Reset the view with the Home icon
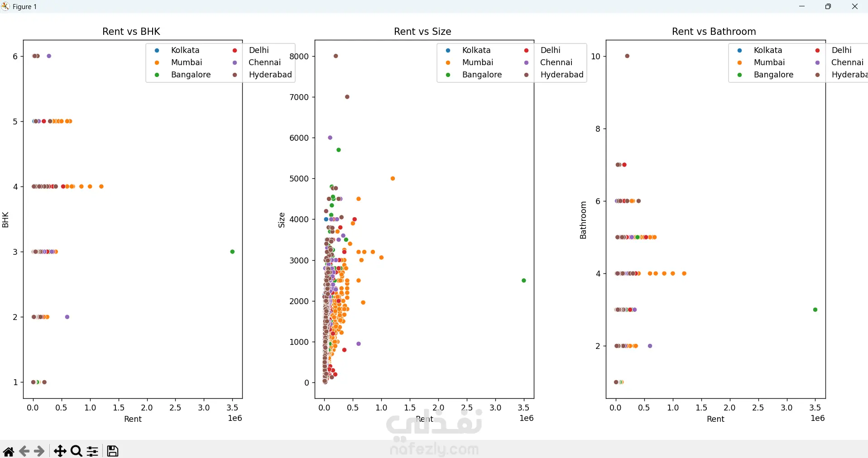Viewport: 868px width, 458px height. click(x=8, y=451)
